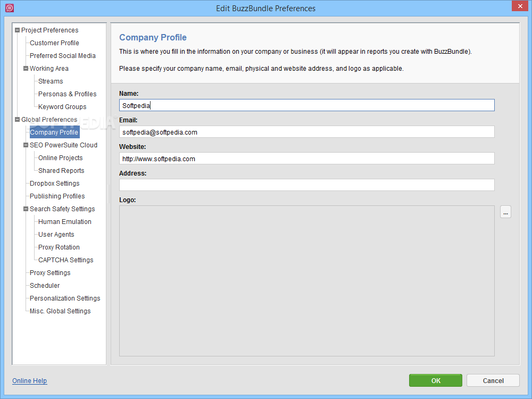
Task: Collapse the Project Preferences tree node
Action: coord(18,30)
